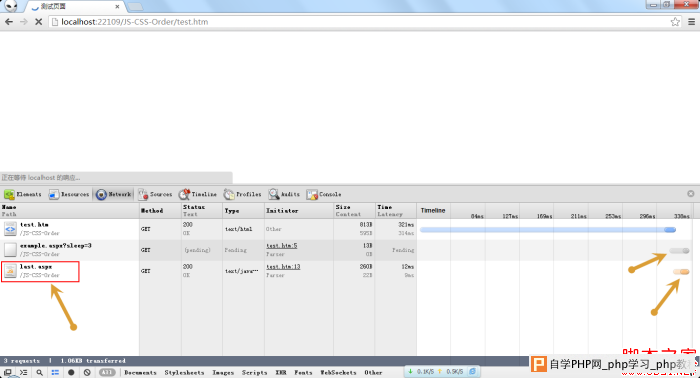Bookmark this page with the star
Image resolution: width=700 pixels, height=378 pixels.
click(x=675, y=21)
